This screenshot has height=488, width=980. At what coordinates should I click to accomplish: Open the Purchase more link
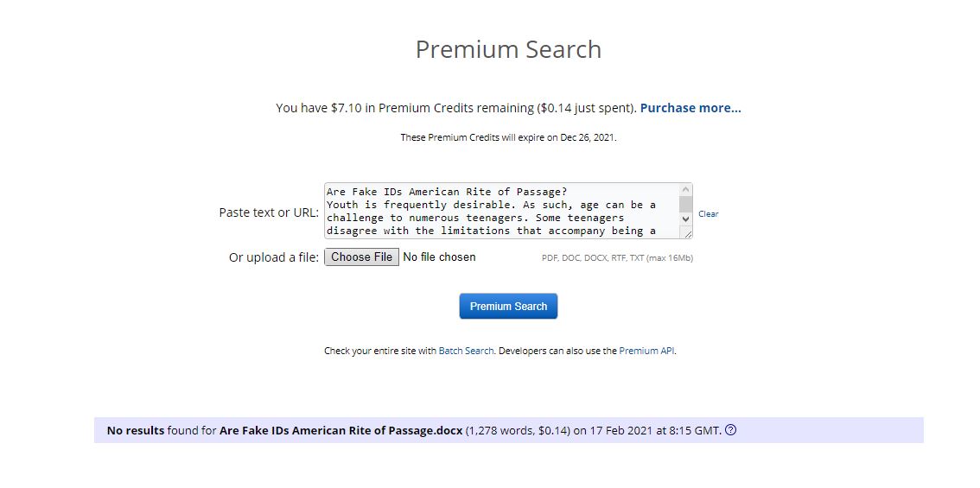tap(690, 108)
